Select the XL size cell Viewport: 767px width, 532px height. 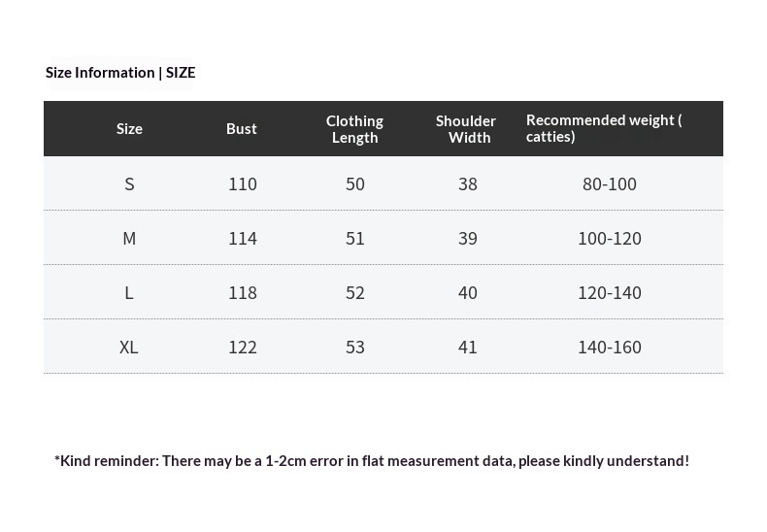(129, 347)
